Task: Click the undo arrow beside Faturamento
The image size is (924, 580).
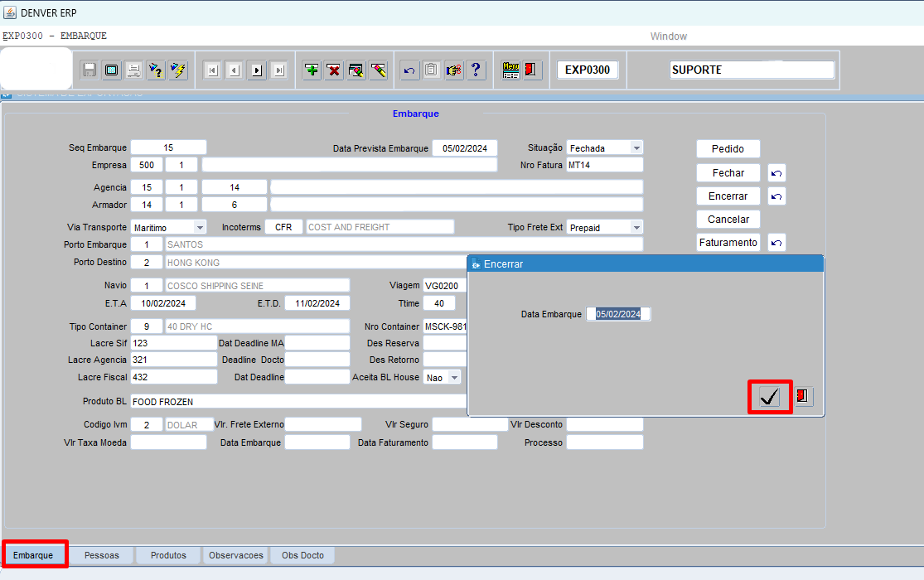Action: point(776,243)
